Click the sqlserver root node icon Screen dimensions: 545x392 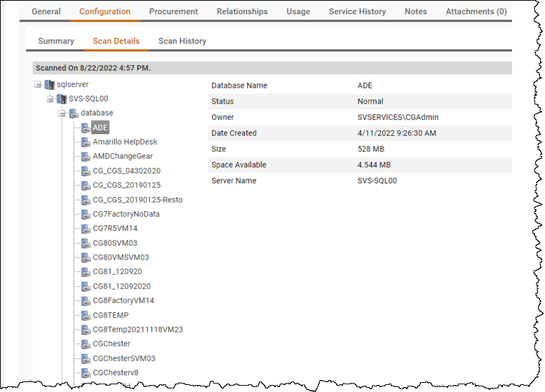coord(49,84)
